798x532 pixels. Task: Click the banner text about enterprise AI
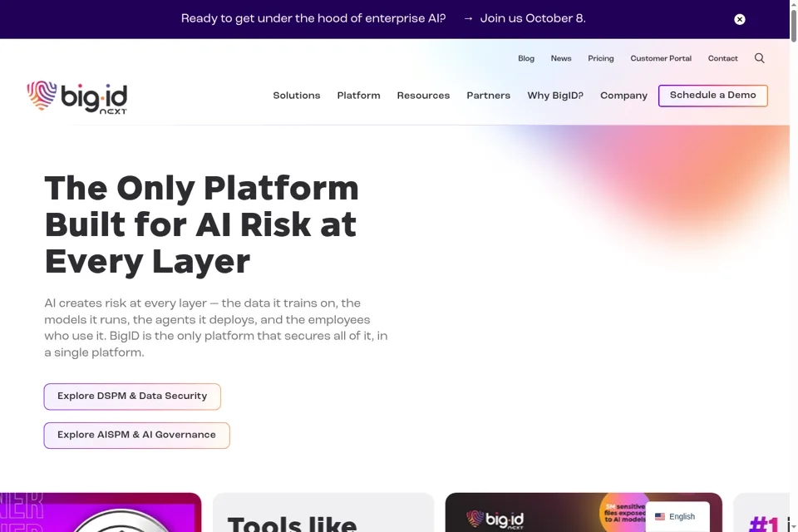coord(313,19)
